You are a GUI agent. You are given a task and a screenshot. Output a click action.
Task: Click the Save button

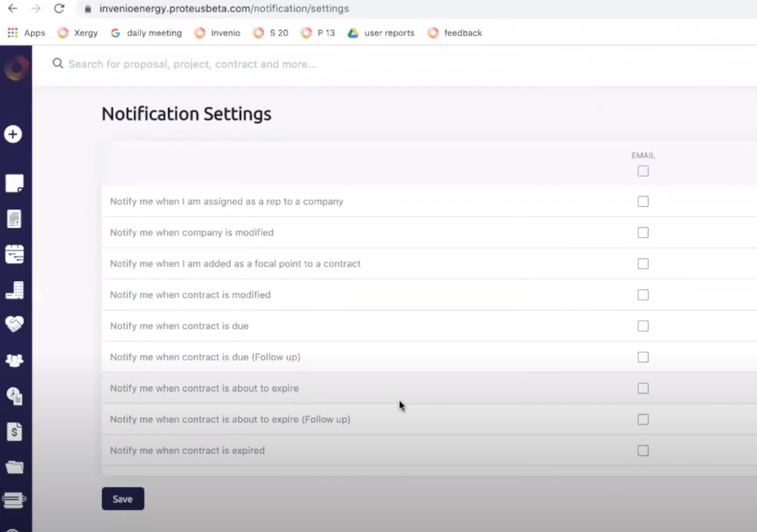(122, 499)
